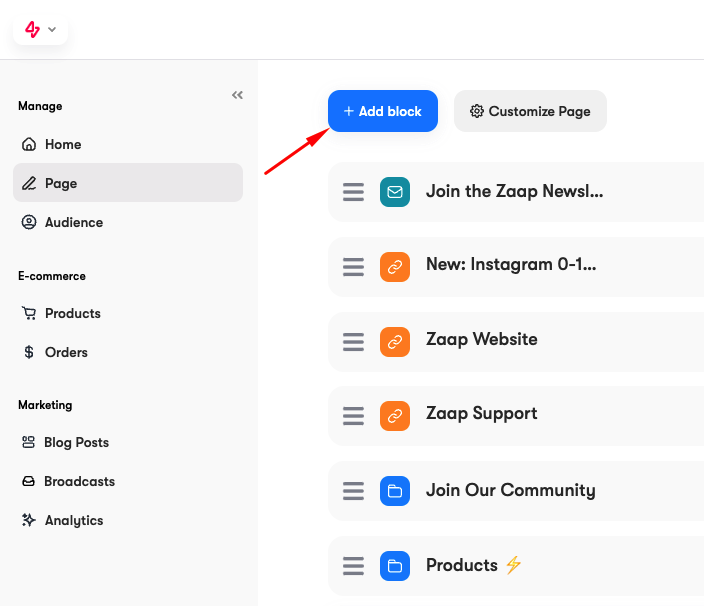Click the Orders dollar icon
The image size is (704, 606).
pos(29,352)
